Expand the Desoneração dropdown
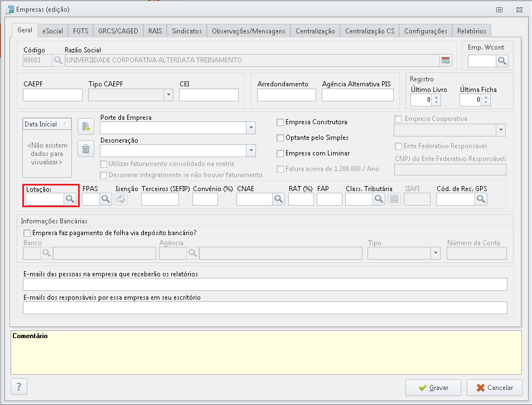Viewport: 532px width, 405px height. (x=251, y=150)
